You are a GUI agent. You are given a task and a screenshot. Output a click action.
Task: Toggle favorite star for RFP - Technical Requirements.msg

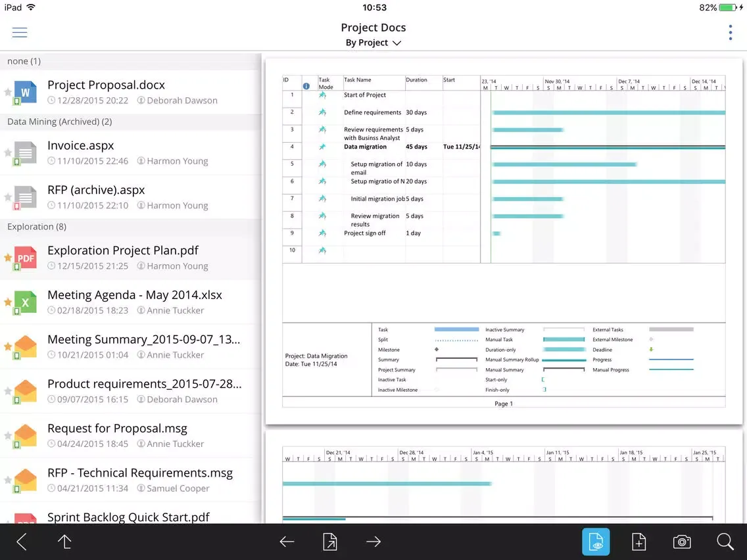point(8,480)
